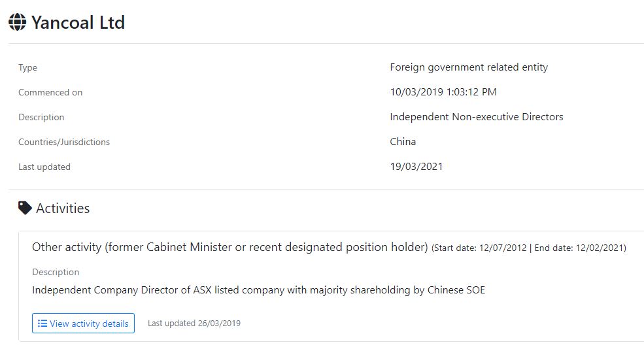Click 'Last updated 26/03/2019' activity text
The height and width of the screenshot is (349, 644).
(x=194, y=324)
